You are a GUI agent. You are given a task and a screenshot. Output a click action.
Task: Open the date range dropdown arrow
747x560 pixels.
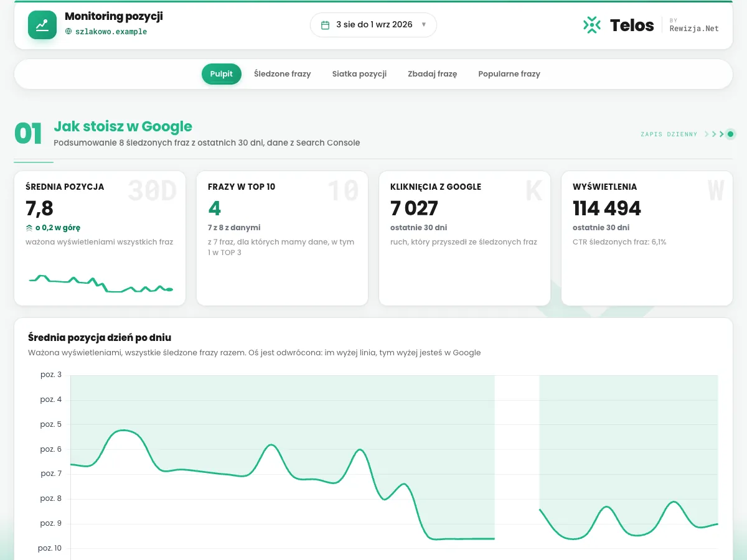tap(424, 25)
